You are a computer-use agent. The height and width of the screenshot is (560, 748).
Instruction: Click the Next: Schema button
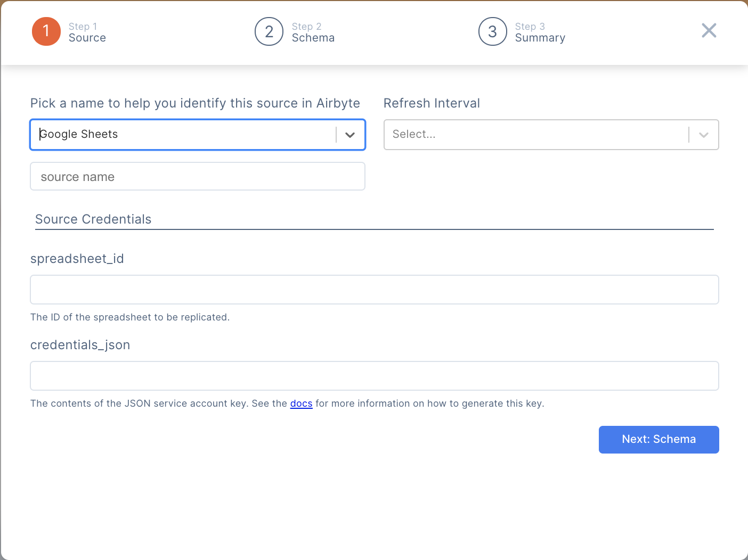[x=659, y=440]
